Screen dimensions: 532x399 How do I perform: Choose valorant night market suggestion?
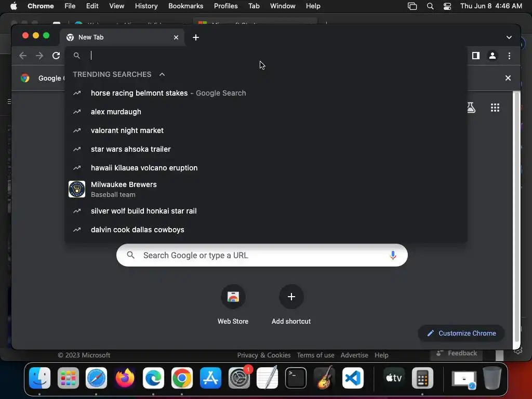click(x=266, y=130)
